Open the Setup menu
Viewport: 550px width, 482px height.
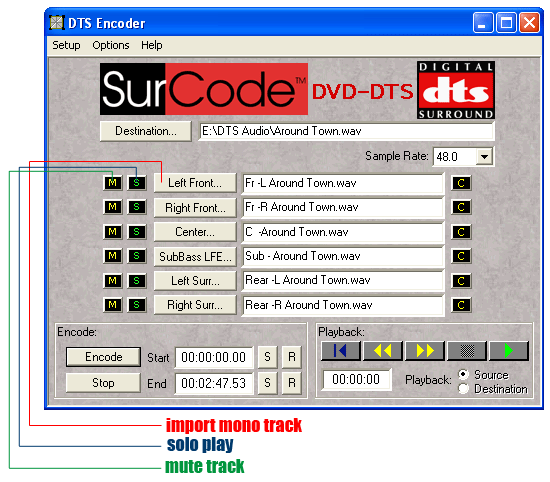[x=66, y=45]
